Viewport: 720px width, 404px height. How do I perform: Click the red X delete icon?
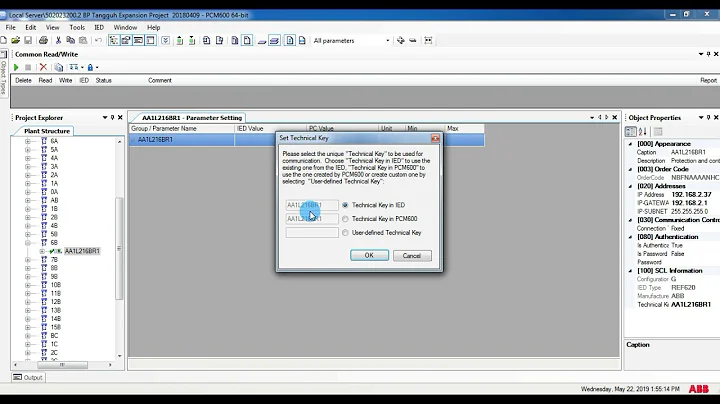click(43, 67)
